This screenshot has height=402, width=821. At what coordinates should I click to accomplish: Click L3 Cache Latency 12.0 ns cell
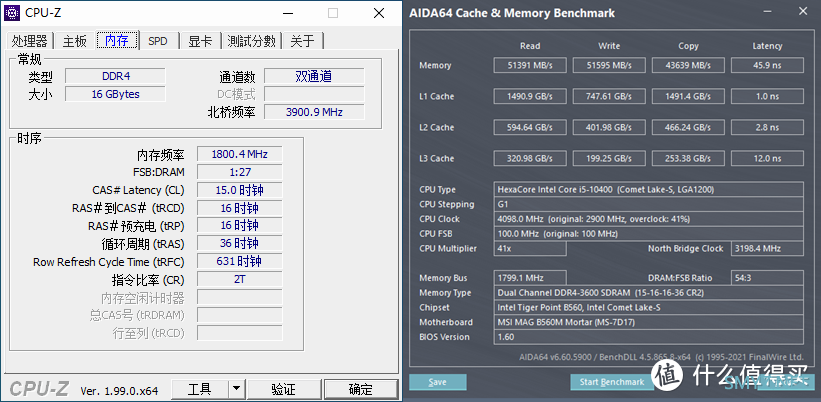tap(767, 158)
